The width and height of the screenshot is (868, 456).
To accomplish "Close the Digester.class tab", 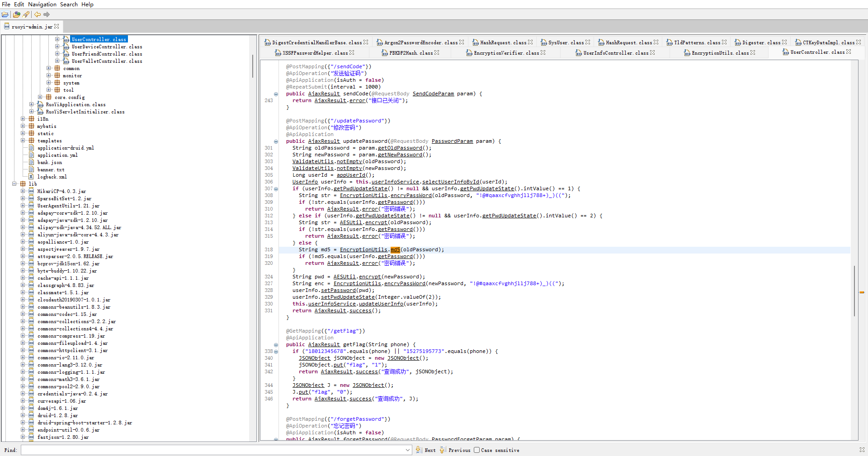I will pos(784,42).
